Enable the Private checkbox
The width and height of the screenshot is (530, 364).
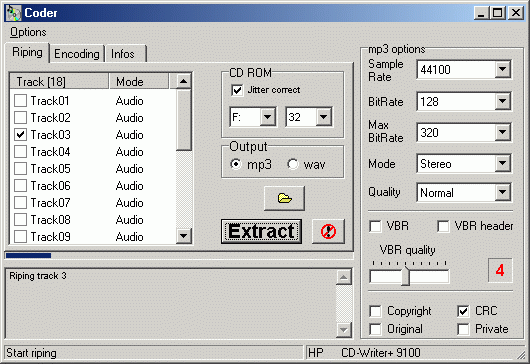463,329
